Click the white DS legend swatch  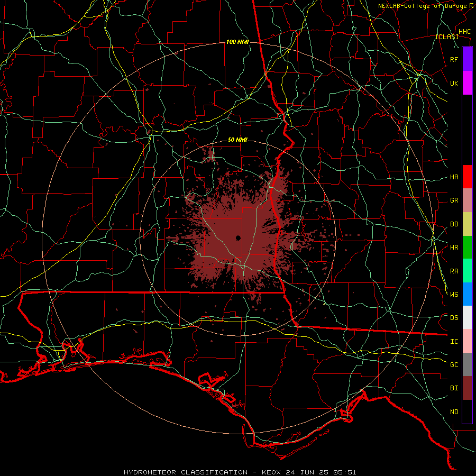pyautogui.click(x=467, y=317)
